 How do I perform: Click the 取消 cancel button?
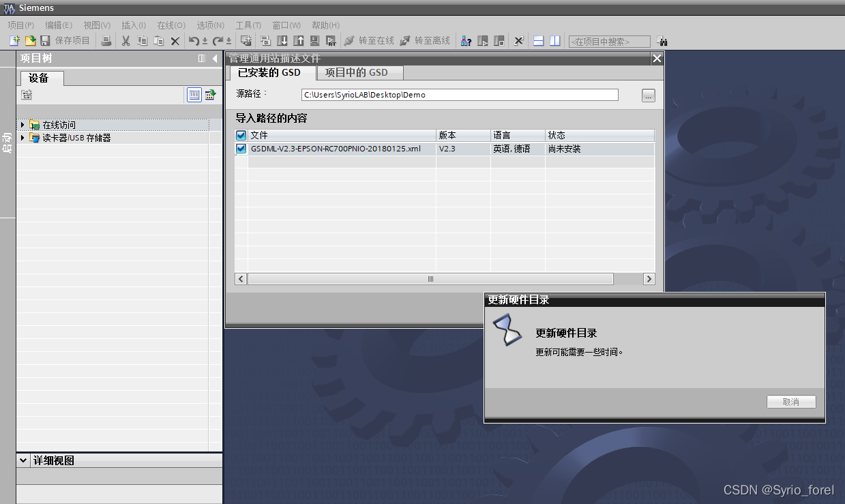pos(791,402)
